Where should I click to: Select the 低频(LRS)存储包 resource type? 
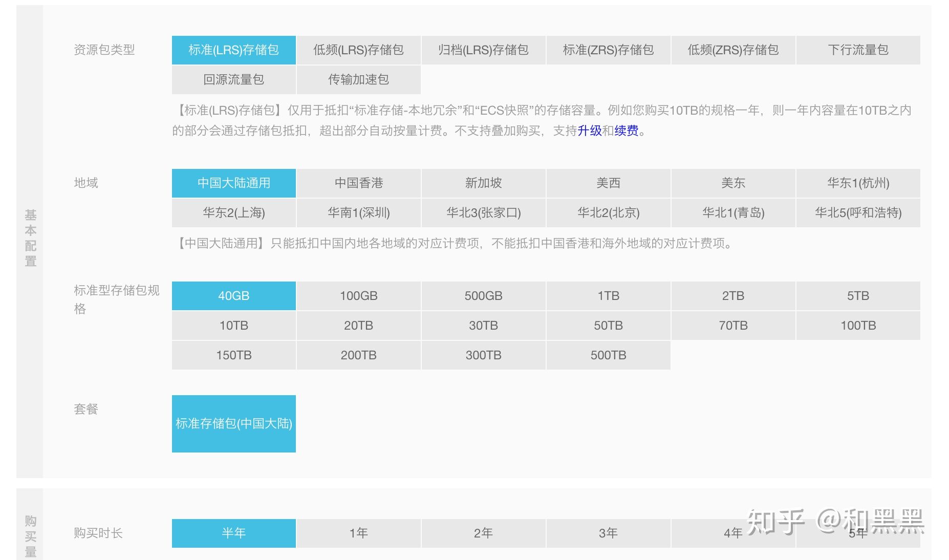(x=358, y=50)
